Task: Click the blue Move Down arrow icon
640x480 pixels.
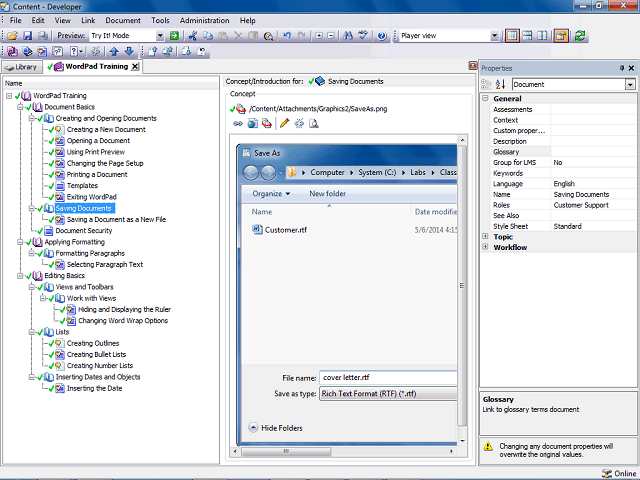Action: [129, 51]
